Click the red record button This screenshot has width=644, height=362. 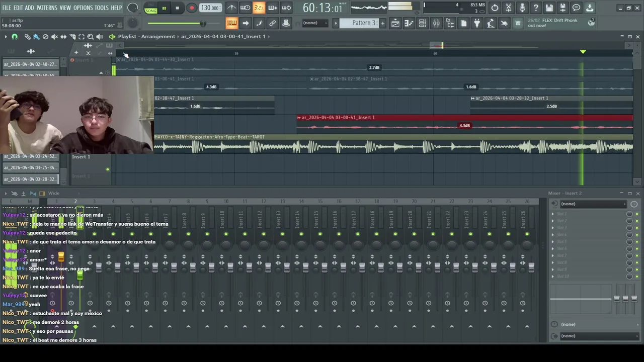[191, 8]
